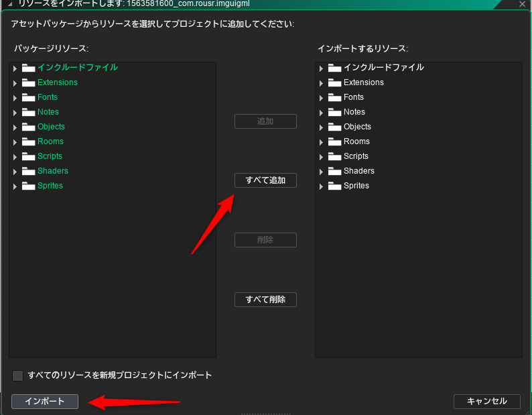The image size is (532, 415).
Task: Expand Extensions in import list
Action: pos(321,83)
